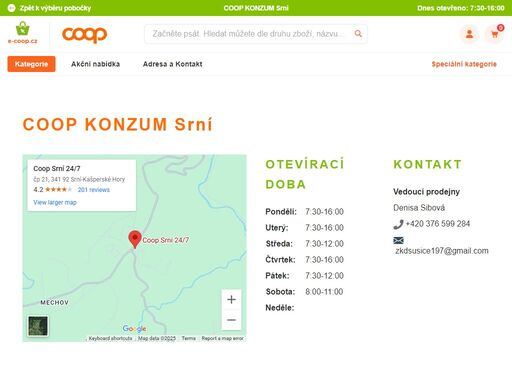
Task: Click the back arrow icon in green bar
Action: 11,8
